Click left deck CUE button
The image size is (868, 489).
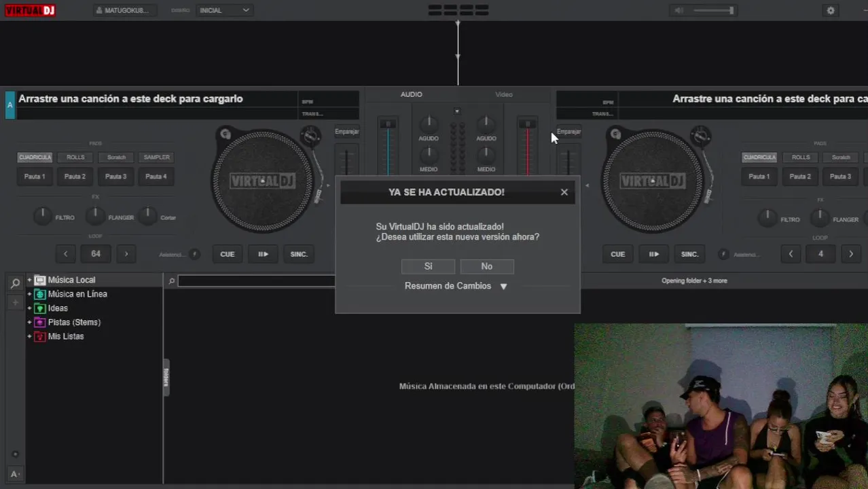[x=228, y=254]
